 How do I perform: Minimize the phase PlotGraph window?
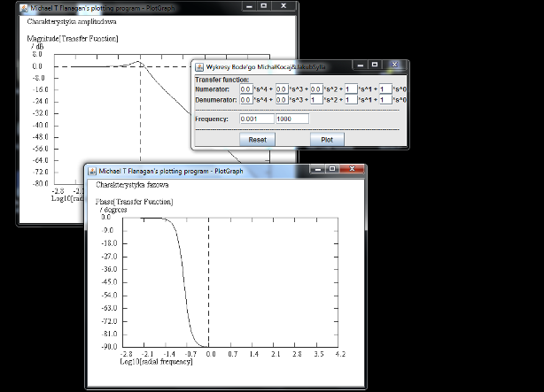pos(318,169)
